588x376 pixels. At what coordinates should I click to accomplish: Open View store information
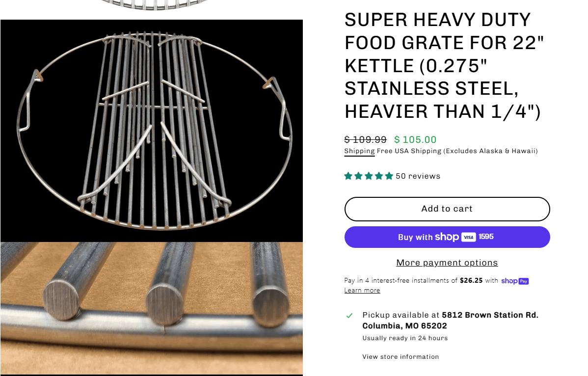[x=401, y=357]
